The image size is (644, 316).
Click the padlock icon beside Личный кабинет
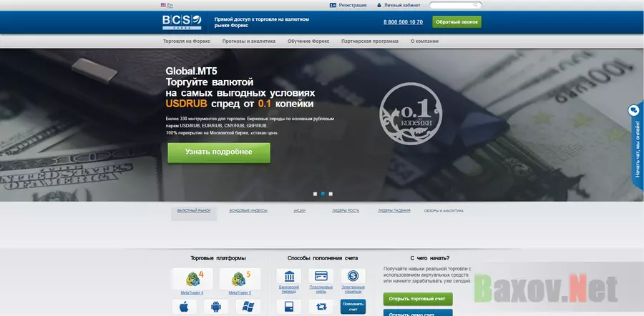[379, 5]
